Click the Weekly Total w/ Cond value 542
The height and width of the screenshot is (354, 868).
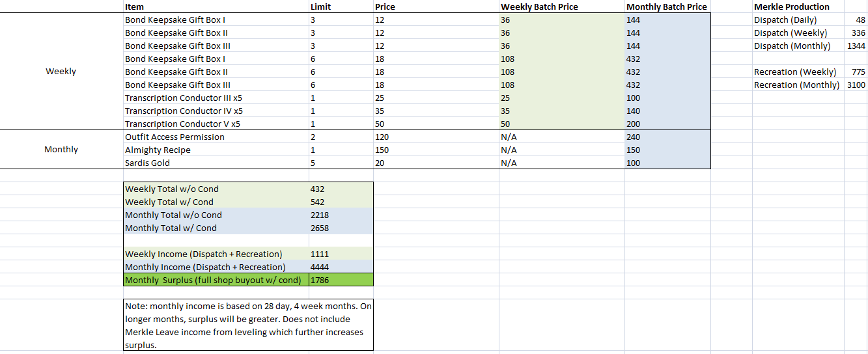[x=341, y=202]
